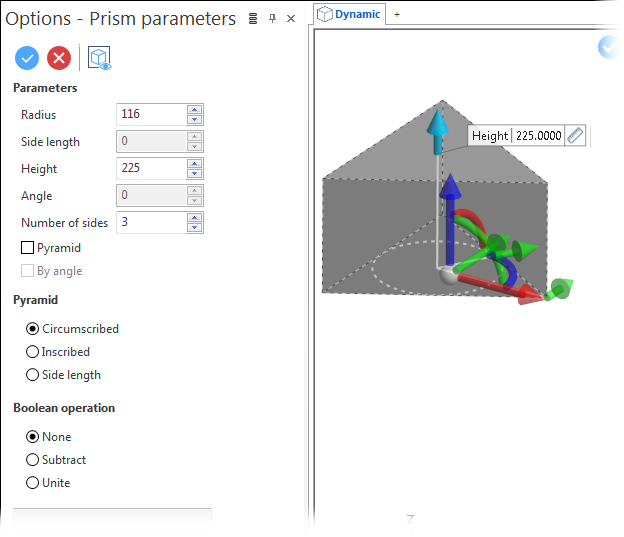Image resolution: width=624 pixels, height=537 pixels.
Task: Click the Height value box in viewport
Action: (538, 136)
